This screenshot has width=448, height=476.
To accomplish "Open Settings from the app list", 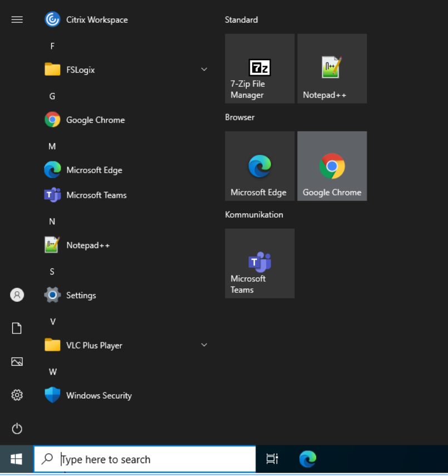I will (126, 295).
